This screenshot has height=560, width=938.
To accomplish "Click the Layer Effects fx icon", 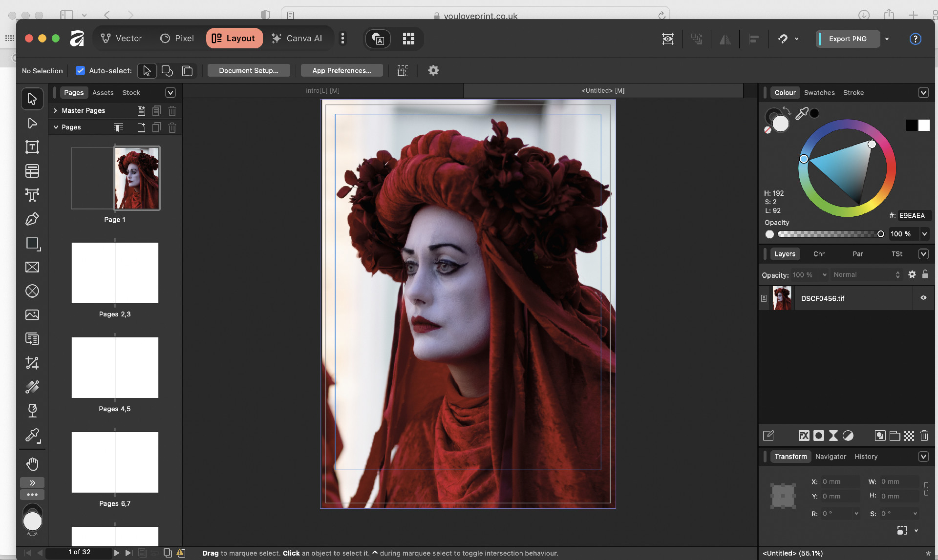I will tap(804, 436).
